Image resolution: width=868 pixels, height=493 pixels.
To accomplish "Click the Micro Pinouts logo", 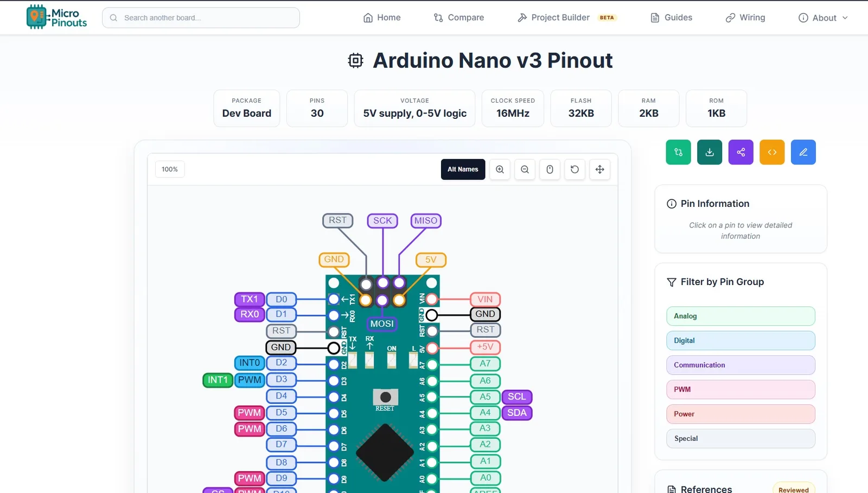I will (56, 17).
